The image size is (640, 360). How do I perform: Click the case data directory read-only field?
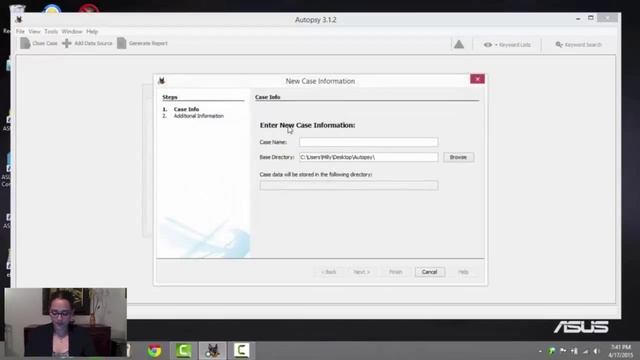[349, 186]
